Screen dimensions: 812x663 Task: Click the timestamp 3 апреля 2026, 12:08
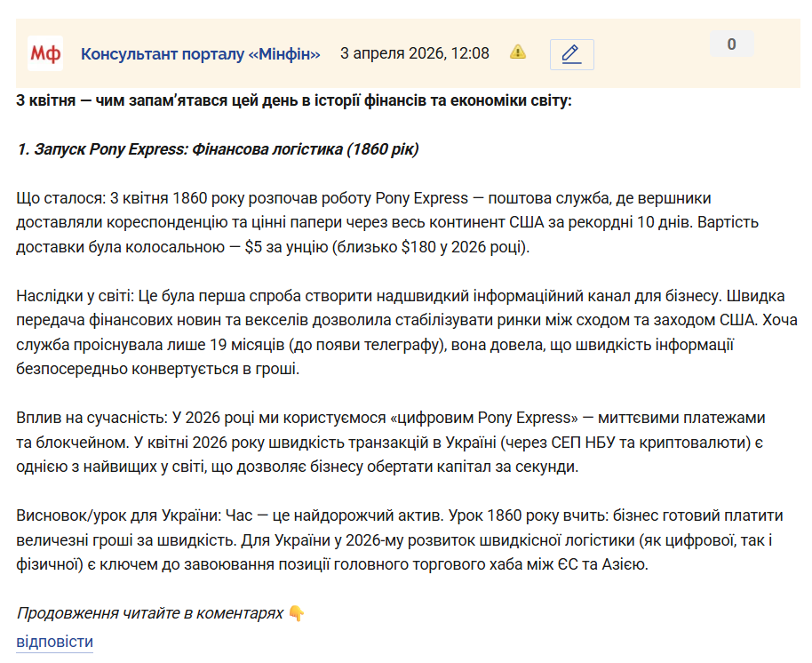[414, 53]
